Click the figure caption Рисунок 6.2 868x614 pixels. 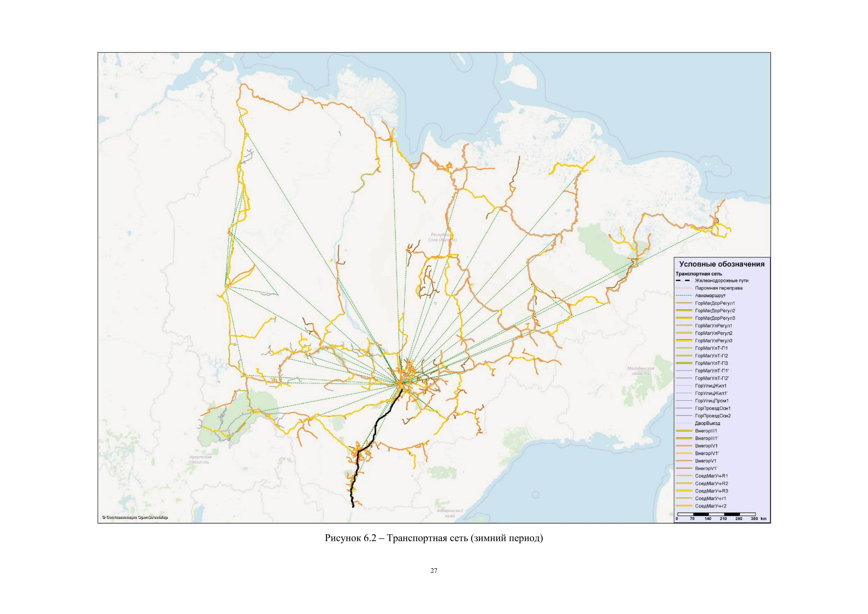click(434, 538)
